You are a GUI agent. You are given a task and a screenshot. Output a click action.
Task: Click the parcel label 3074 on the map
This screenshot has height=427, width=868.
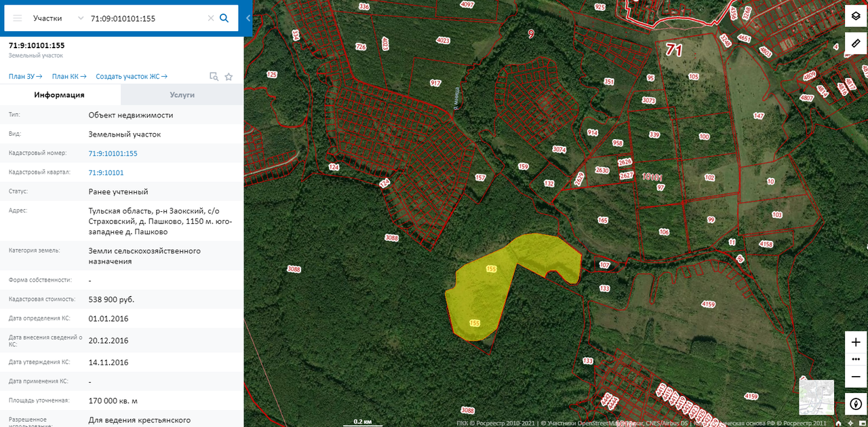pos(559,149)
